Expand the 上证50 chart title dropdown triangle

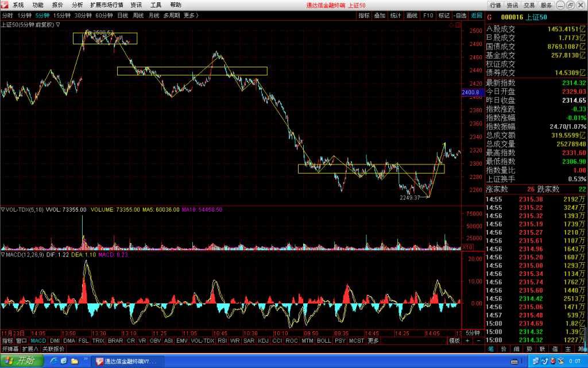[x=58, y=24]
